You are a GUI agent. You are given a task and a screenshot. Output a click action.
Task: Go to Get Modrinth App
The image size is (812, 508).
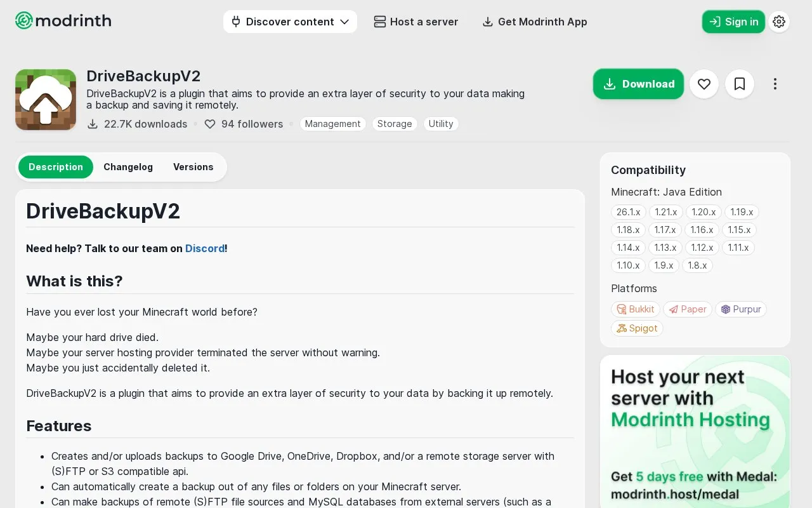534,22
